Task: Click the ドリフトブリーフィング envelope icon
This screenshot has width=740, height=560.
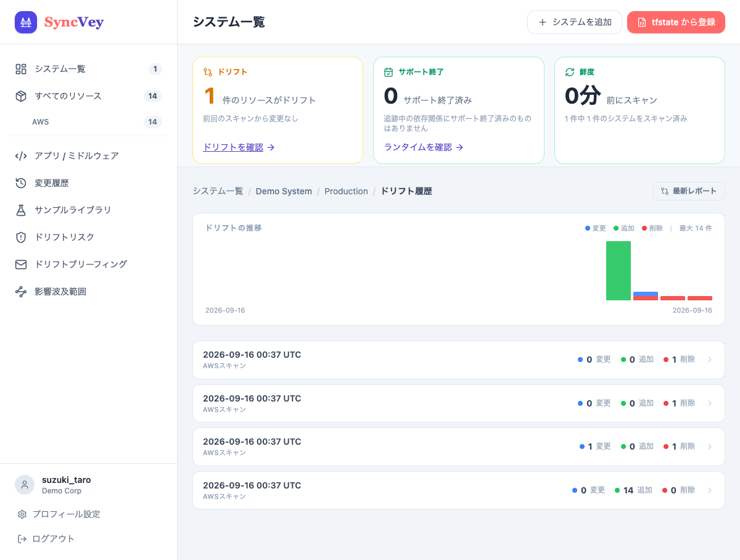Action: (x=21, y=265)
